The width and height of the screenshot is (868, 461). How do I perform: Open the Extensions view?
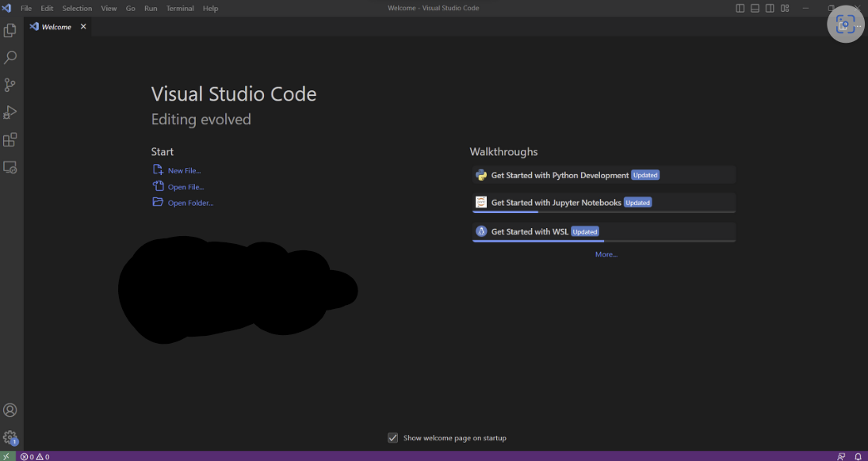(x=10, y=139)
